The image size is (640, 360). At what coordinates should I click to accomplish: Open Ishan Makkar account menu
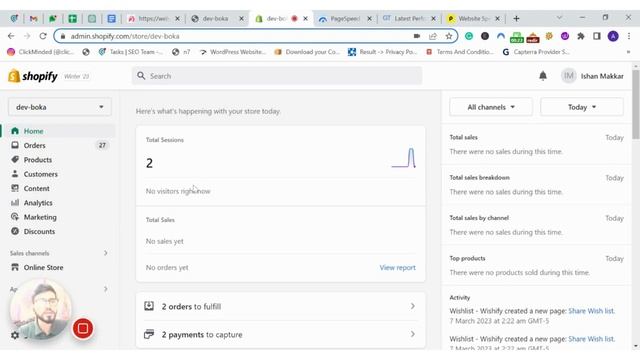coord(592,76)
